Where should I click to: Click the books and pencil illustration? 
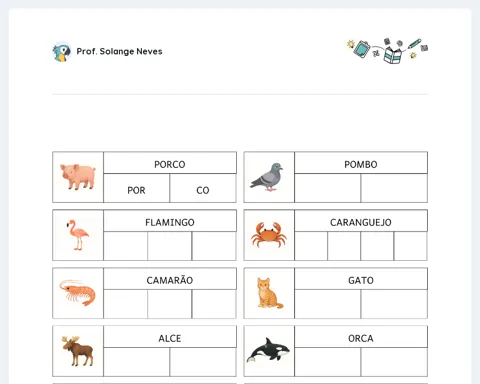click(387, 51)
